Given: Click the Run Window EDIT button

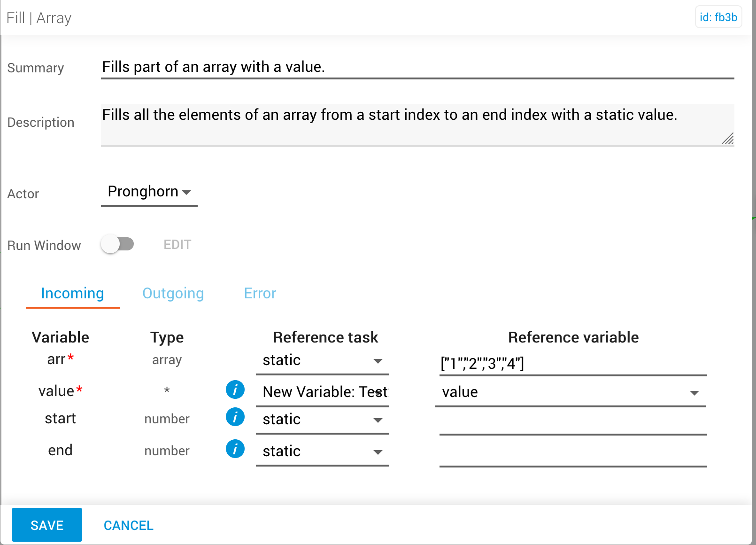Looking at the screenshot, I should point(177,245).
